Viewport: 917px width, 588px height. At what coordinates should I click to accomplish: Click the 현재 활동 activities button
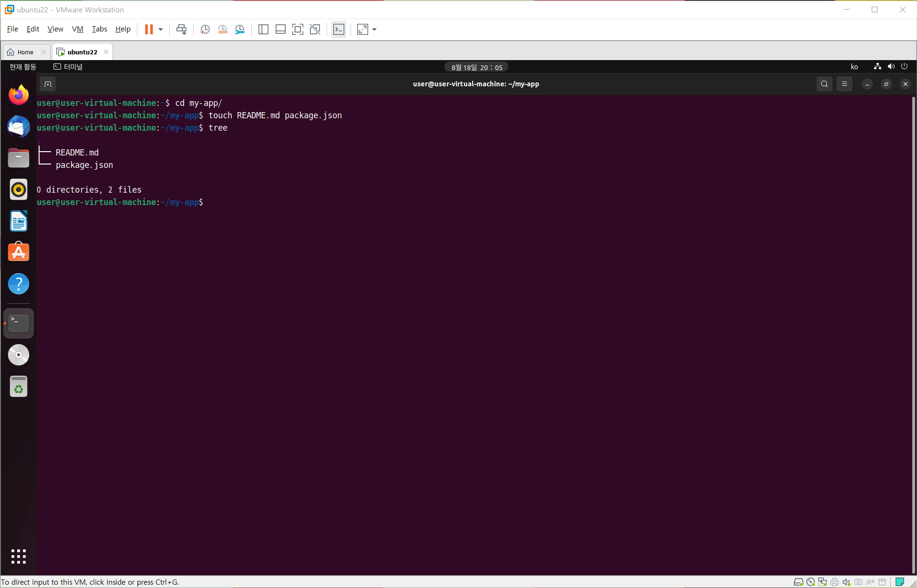pos(23,67)
